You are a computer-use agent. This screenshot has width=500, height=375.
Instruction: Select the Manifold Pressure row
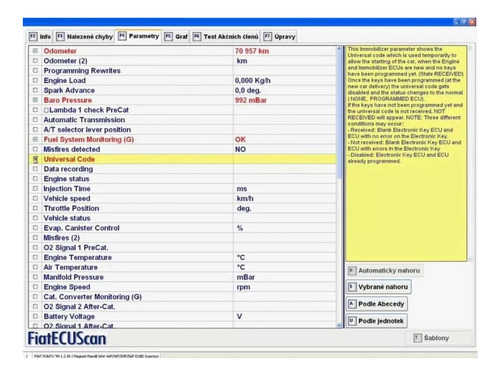point(183,277)
